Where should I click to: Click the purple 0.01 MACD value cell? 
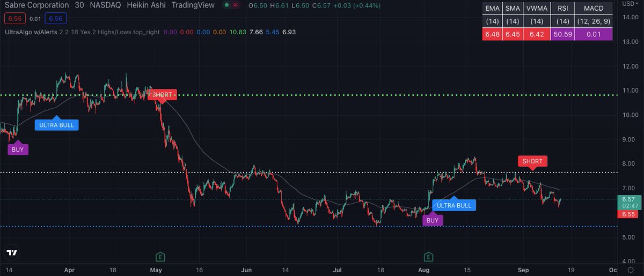coord(593,34)
